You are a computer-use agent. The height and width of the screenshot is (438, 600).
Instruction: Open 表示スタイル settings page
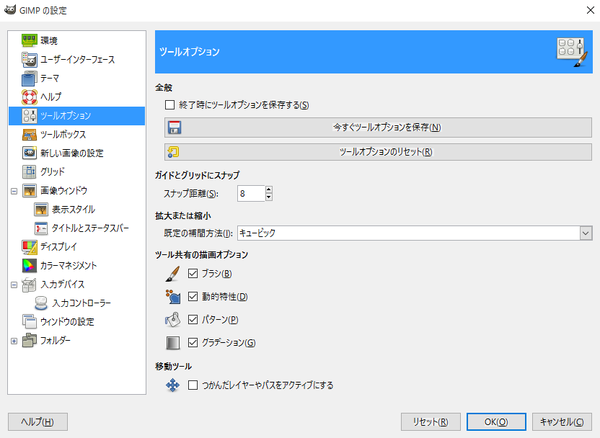[x=73, y=210]
